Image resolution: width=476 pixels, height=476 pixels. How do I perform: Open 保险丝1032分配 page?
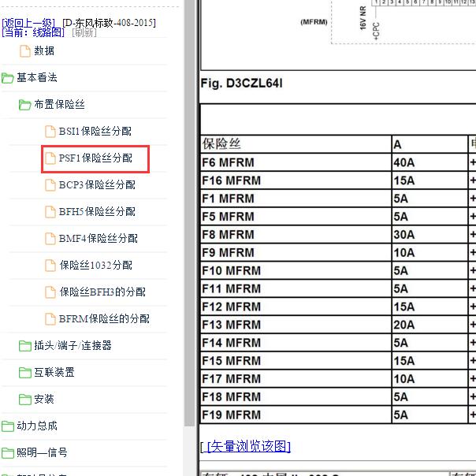96,265
